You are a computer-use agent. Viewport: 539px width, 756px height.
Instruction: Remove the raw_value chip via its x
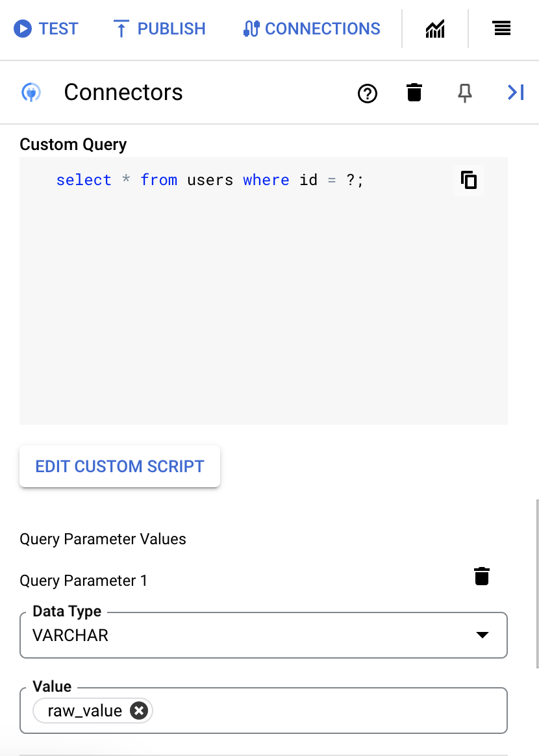coord(138,711)
